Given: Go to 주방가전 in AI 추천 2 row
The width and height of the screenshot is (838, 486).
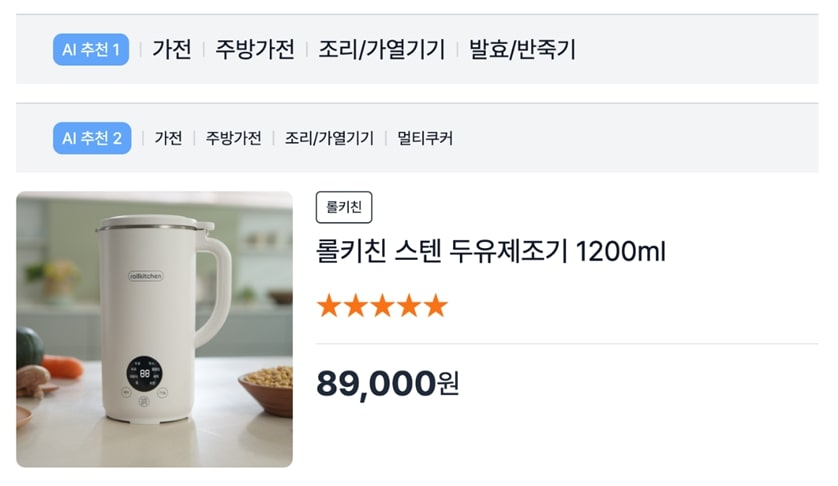Looking at the screenshot, I should [x=234, y=138].
